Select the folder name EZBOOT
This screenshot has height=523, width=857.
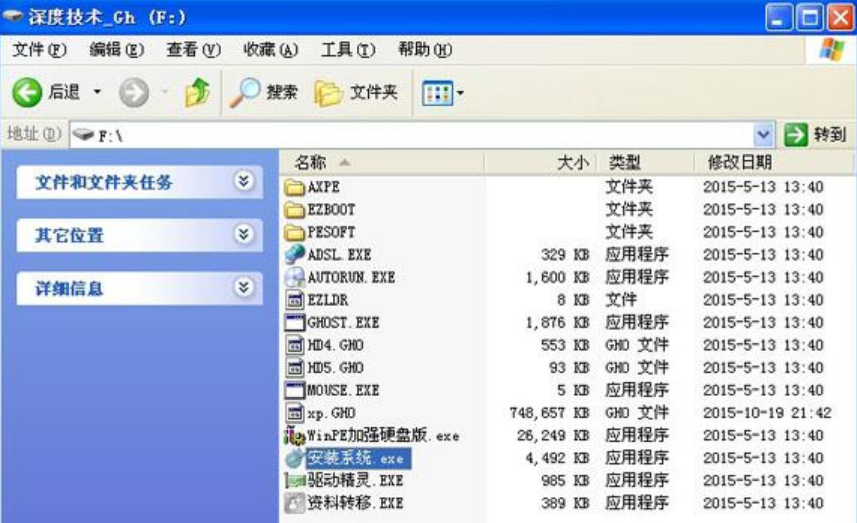[331, 210]
